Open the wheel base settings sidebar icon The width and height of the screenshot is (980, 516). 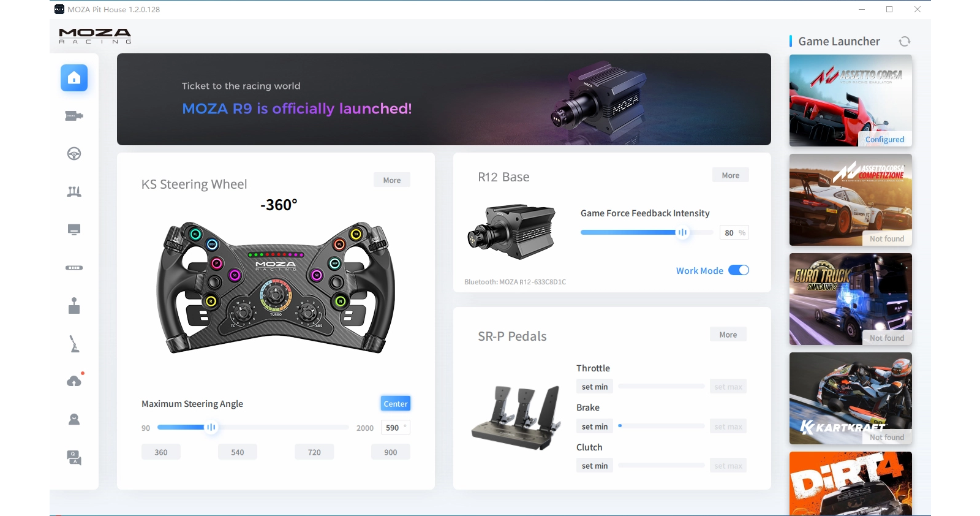tap(74, 116)
